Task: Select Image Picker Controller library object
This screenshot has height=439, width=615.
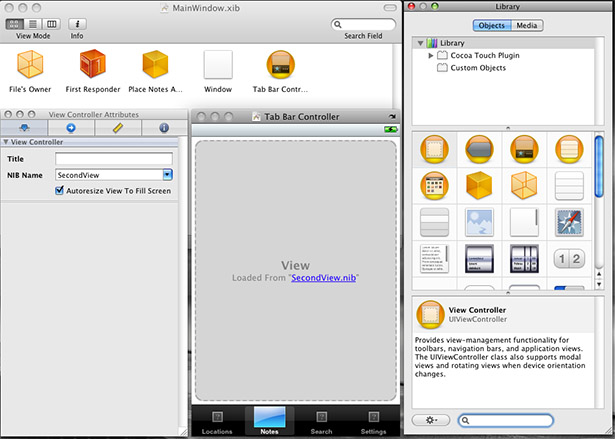Action: tap(434, 186)
